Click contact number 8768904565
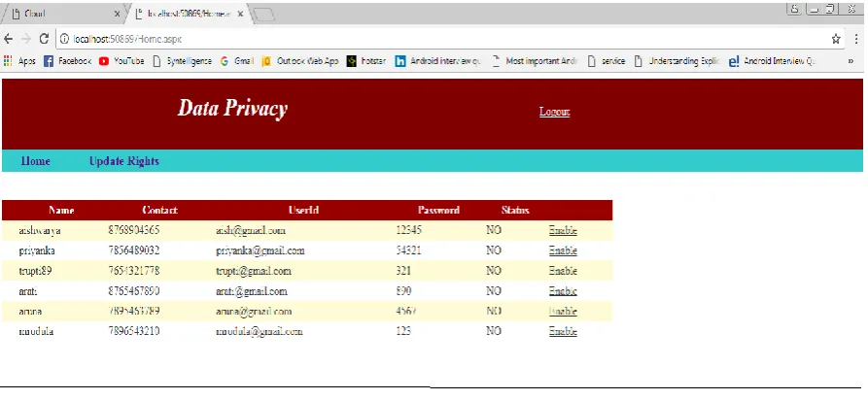Viewport: 868px width, 400px height. [x=134, y=230]
